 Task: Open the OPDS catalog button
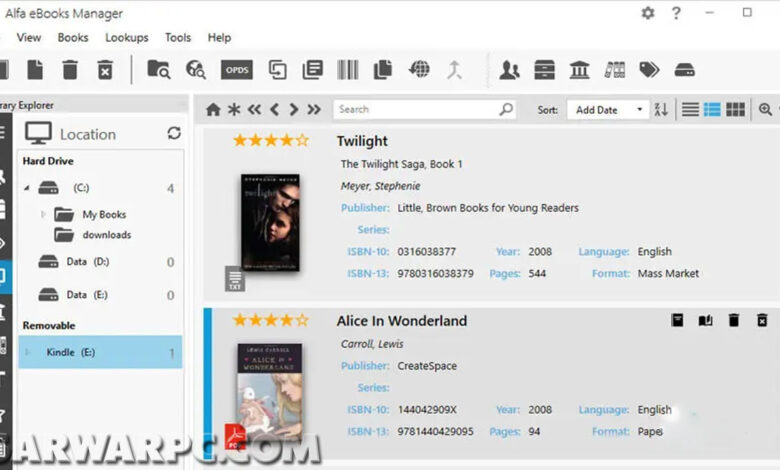tap(237, 70)
